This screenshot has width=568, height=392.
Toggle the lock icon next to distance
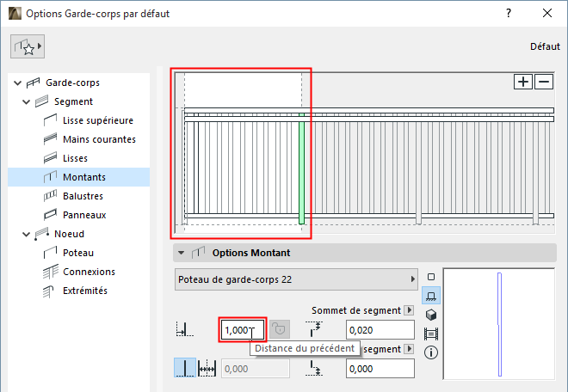(280, 329)
